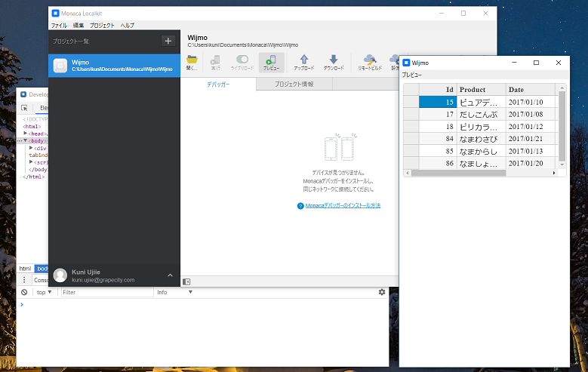This screenshot has height=372, width=588.
Task: Click the DevTools element inspect icon
Action: [24, 108]
